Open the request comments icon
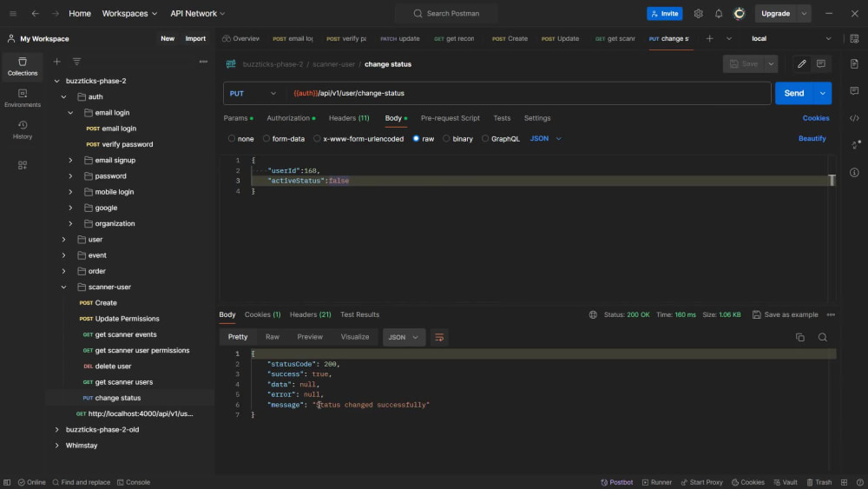 821,63
